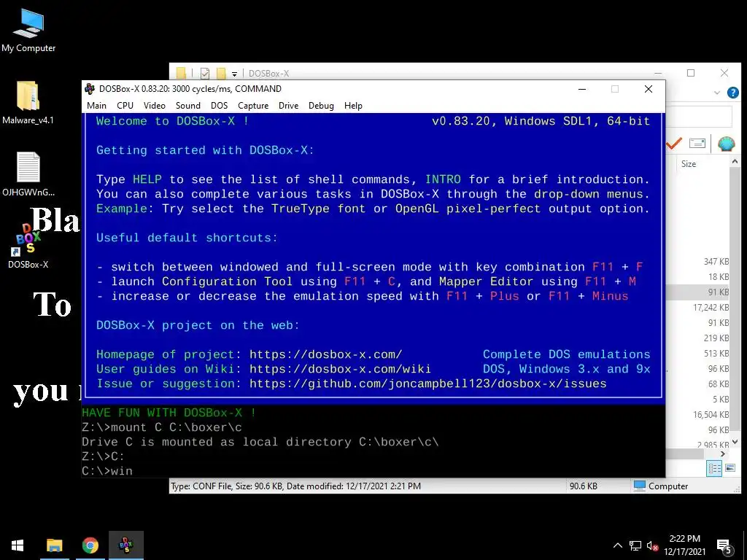Switch Explorer to details view

[713, 469]
